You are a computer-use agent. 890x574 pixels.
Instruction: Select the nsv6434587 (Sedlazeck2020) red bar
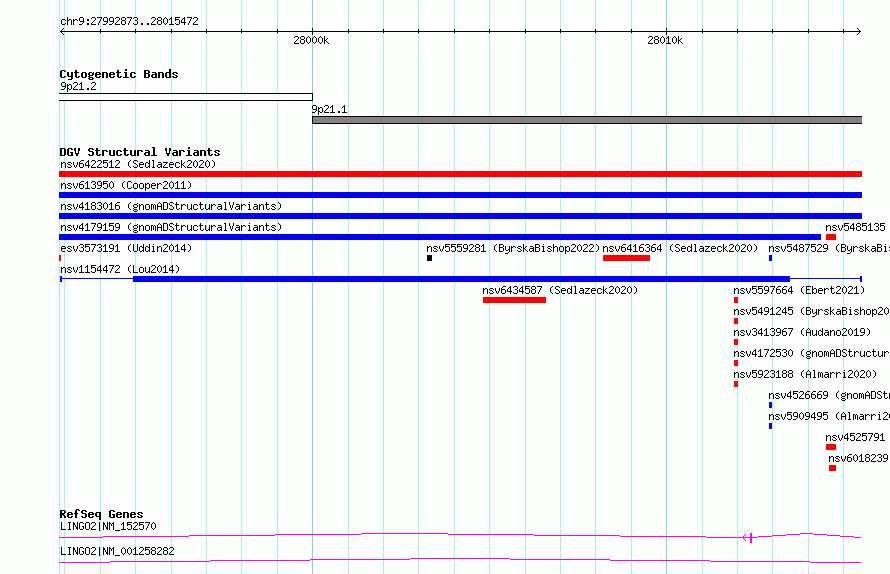pos(514,300)
